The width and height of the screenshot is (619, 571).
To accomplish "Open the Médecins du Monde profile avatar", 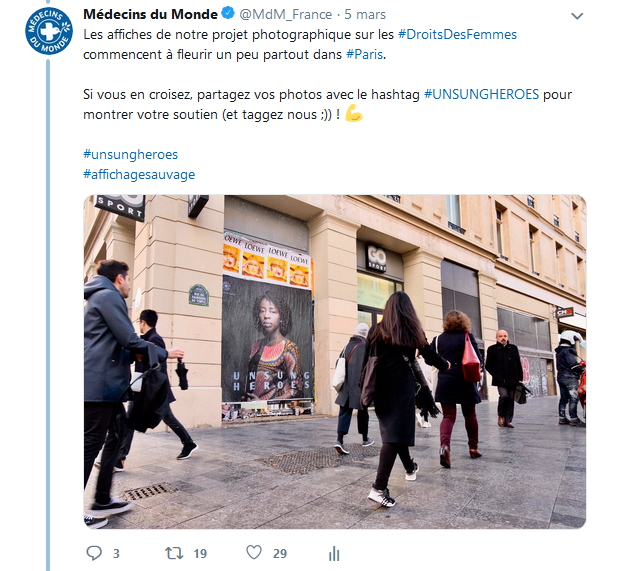I will click(x=49, y=31).
